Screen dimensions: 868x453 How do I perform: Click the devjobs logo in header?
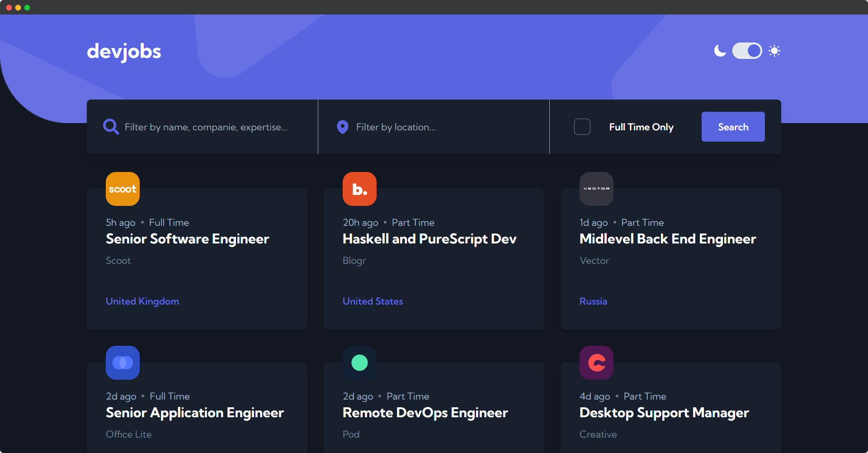pos(124,52)
